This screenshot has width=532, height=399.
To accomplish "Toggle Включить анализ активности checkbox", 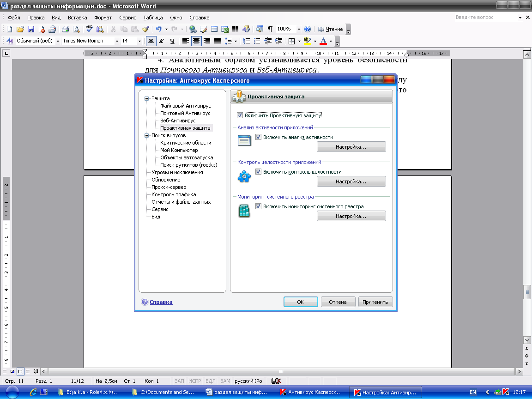I will coord(258,137).
